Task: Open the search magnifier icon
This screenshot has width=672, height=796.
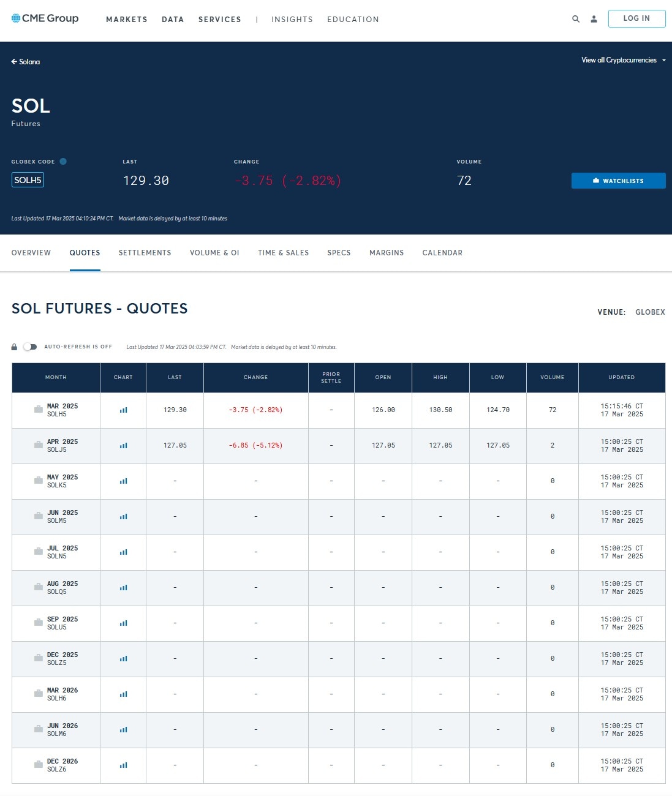Action: pyautogui.click(x=576, y=19)
